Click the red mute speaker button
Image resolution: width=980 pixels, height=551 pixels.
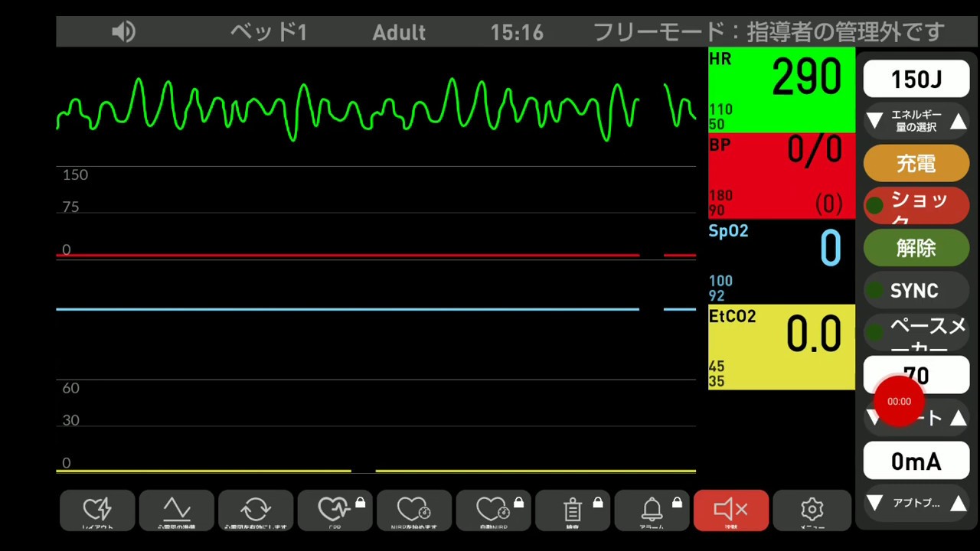pyautogui.click(x=731, y=510)
